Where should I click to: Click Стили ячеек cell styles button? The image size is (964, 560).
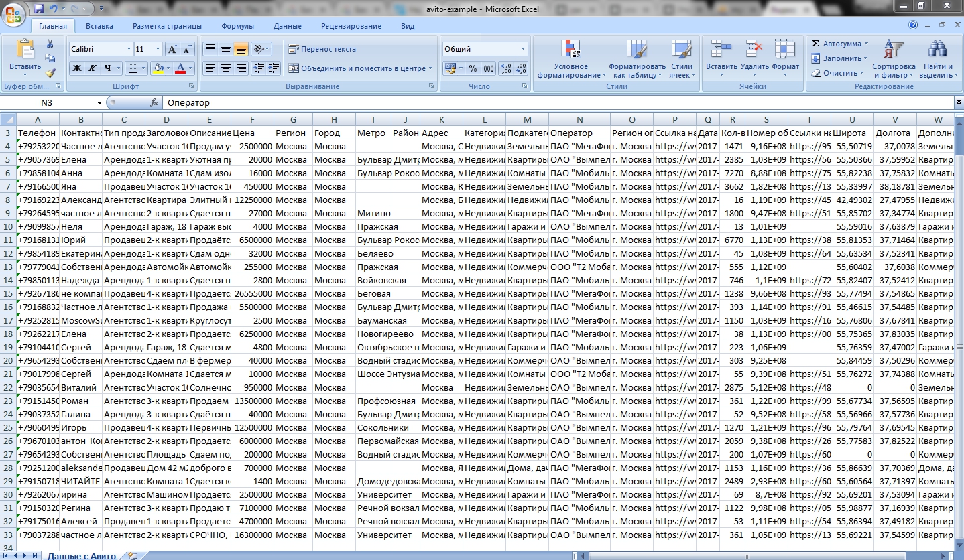point(682,59)
